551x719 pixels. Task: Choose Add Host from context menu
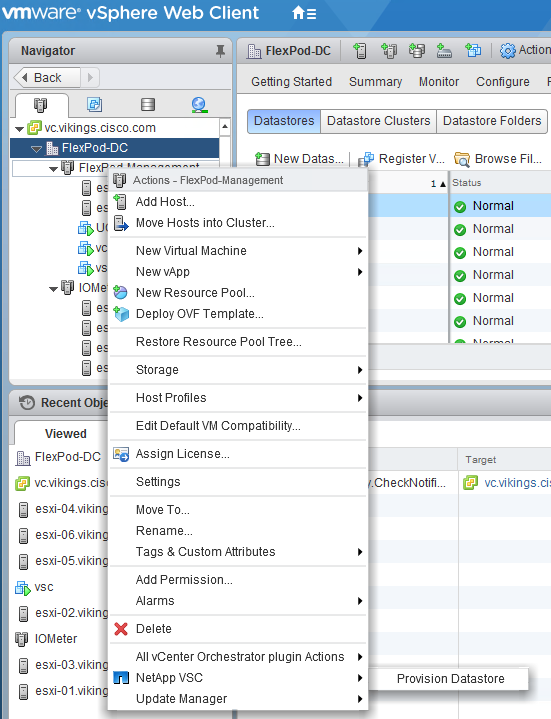pos(238,202)
